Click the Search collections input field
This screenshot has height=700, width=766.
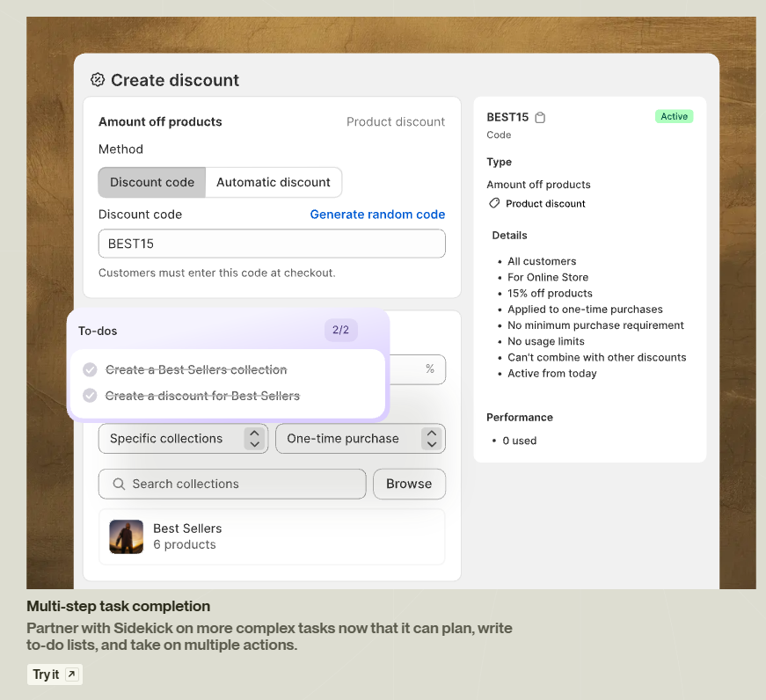220,484
